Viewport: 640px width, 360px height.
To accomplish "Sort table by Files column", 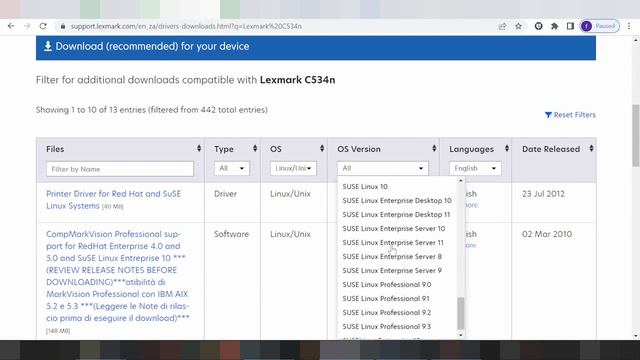I will pos(199,149).
